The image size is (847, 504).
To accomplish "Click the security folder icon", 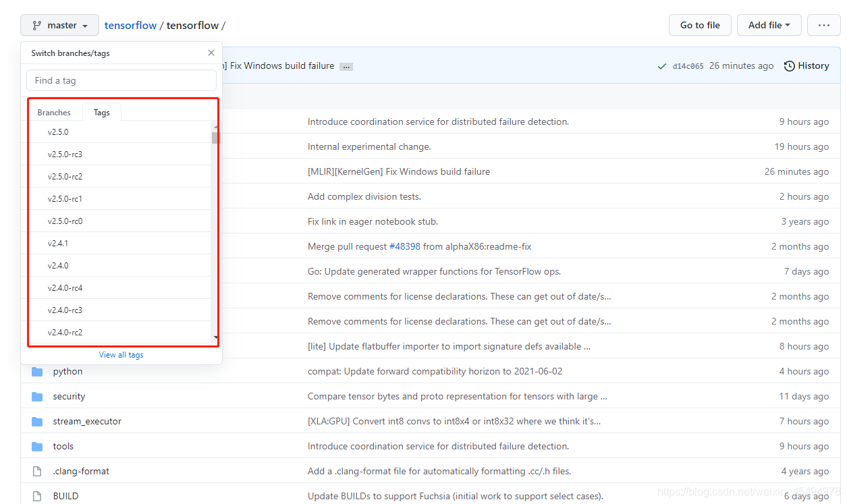I will pos(37,396).
